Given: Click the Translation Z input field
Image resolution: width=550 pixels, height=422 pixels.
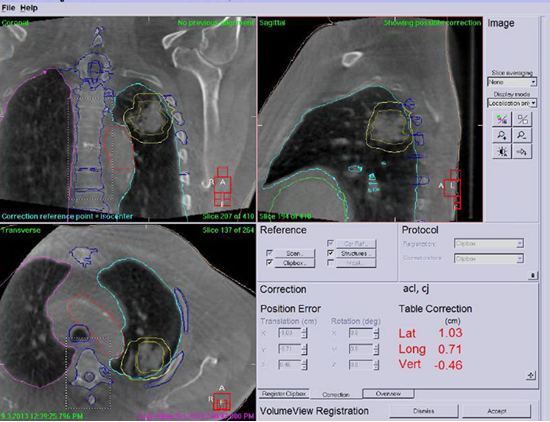Looking at the screenshot, I should 290,365.
